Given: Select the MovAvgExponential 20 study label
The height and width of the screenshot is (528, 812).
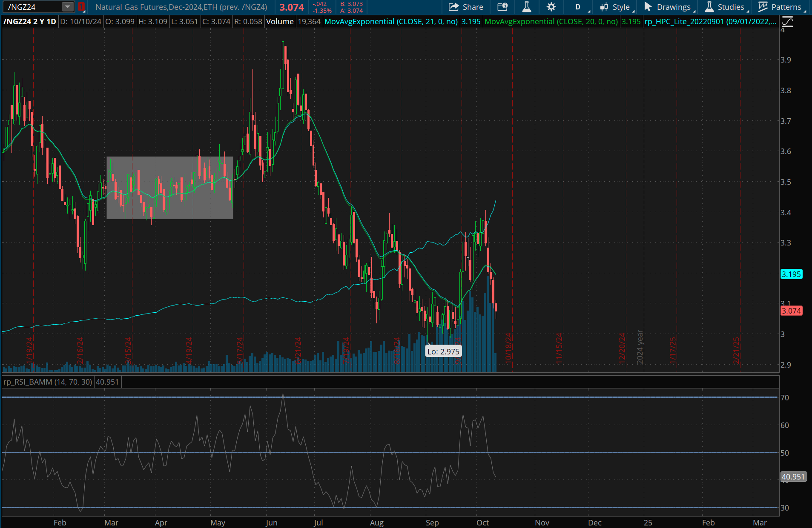Looking at the screenshot, I should point(551,22).
